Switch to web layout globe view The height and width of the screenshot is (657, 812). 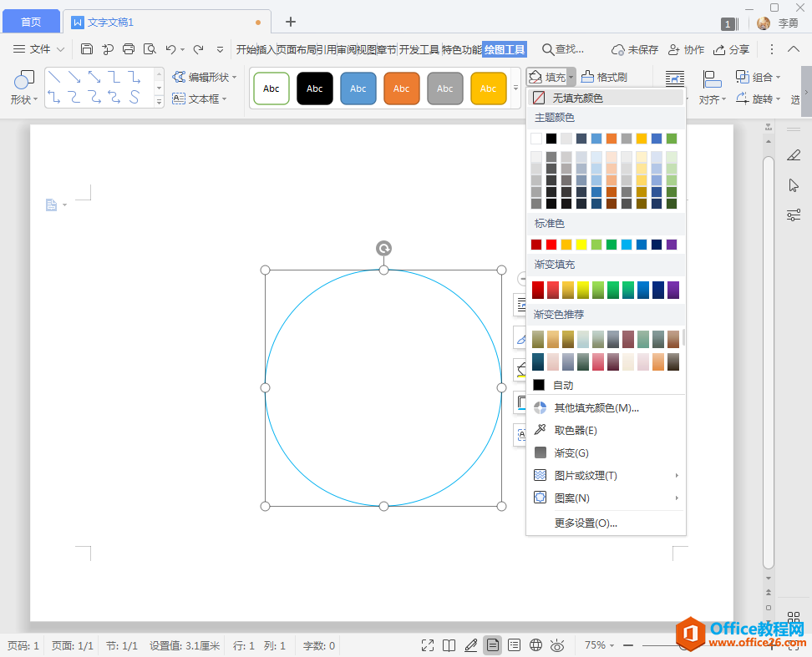point(536,645)
